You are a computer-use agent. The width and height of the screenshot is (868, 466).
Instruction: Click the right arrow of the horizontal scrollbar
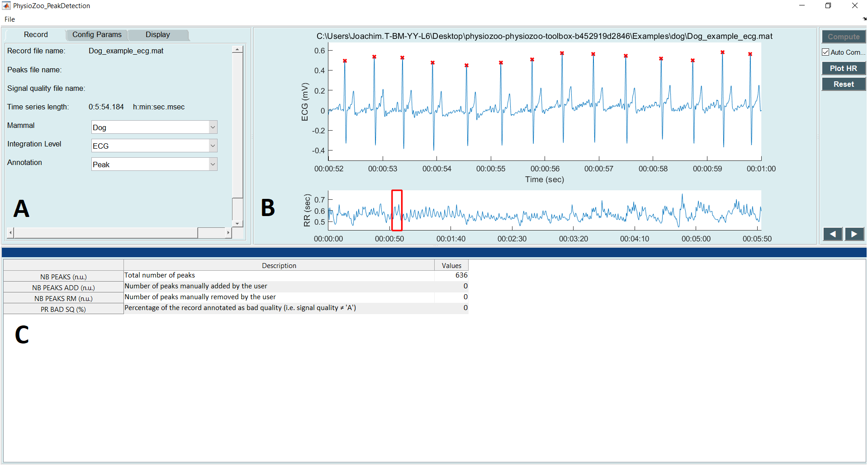click(x=228, y=232)
